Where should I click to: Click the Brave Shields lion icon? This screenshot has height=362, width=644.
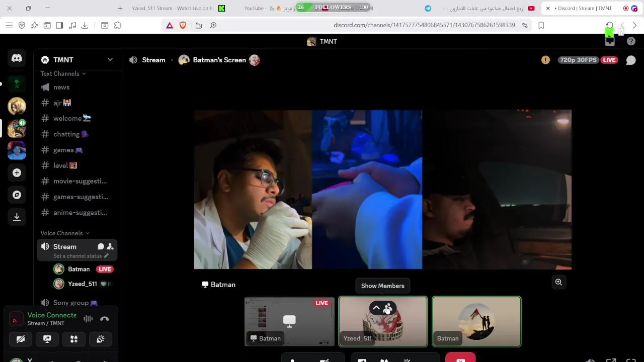point(183,25)
